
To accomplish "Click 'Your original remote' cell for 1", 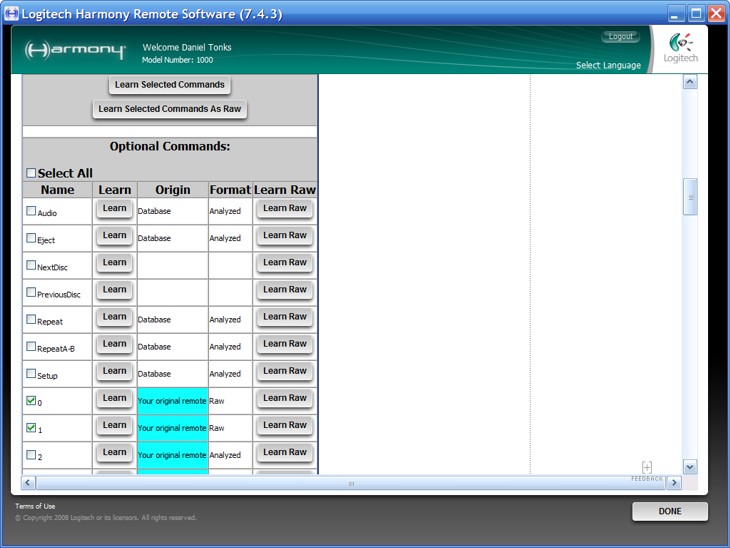I will coord(173,428).
